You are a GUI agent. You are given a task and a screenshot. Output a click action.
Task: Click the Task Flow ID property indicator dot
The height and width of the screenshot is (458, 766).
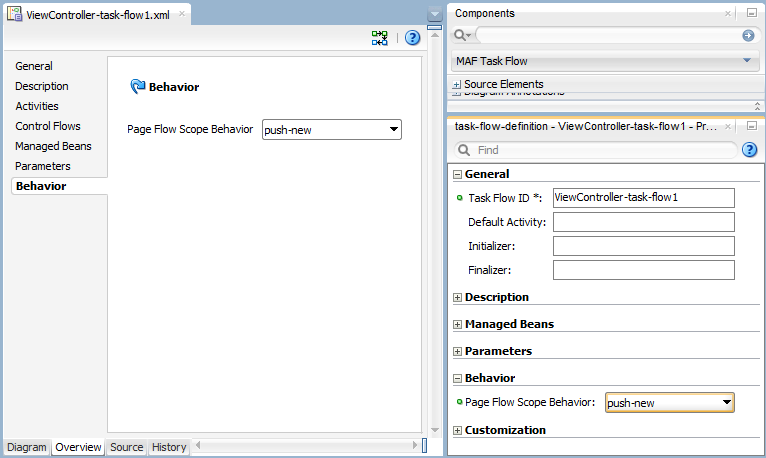pyautogui.click(x=460, y=198)
